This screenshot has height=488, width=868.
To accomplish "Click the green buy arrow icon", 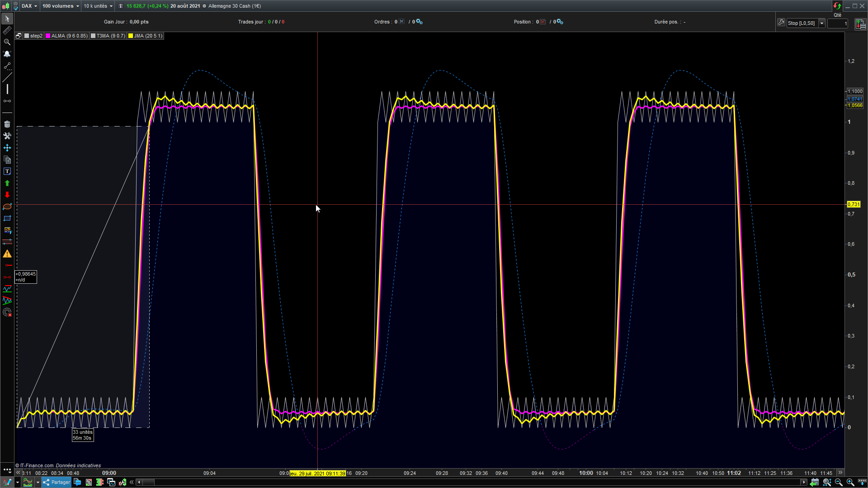I will click(x=7, y=183).
